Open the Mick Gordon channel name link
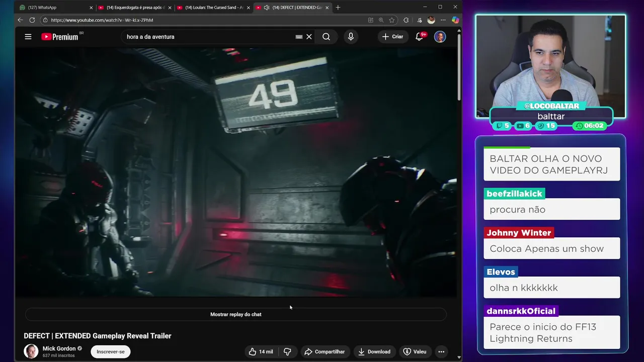The width and height of the screenshot is (644, 362). click(x=59, y=348)
